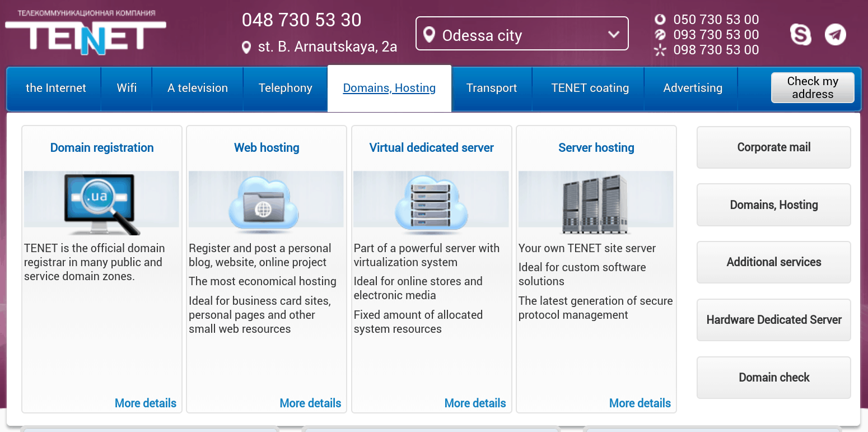Open the Hardware Dedicated Server button
868x432 pixels.
[774, 320]
